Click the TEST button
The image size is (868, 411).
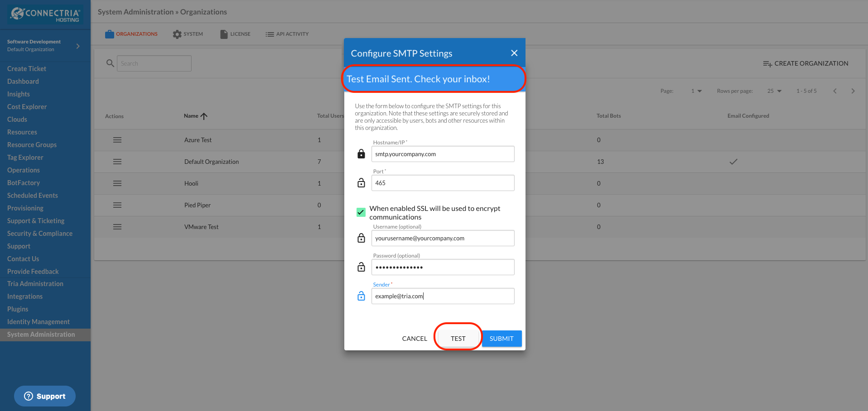coord(458,339)
